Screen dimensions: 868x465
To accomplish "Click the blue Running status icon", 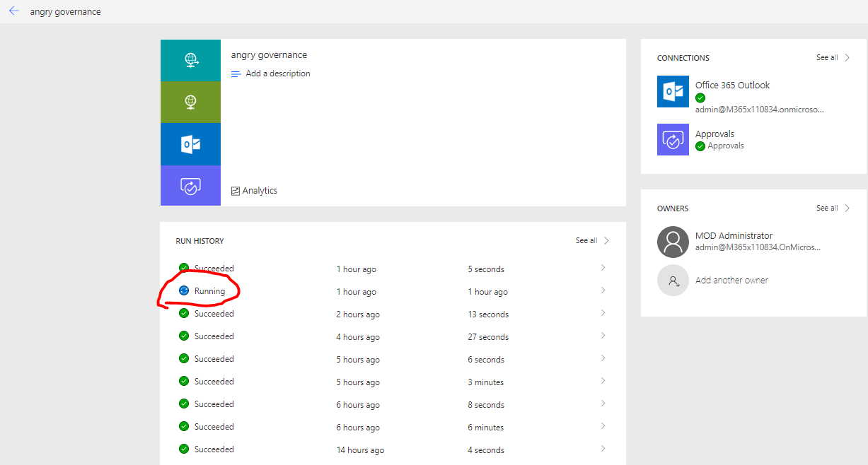I will [x=184, y=290].
